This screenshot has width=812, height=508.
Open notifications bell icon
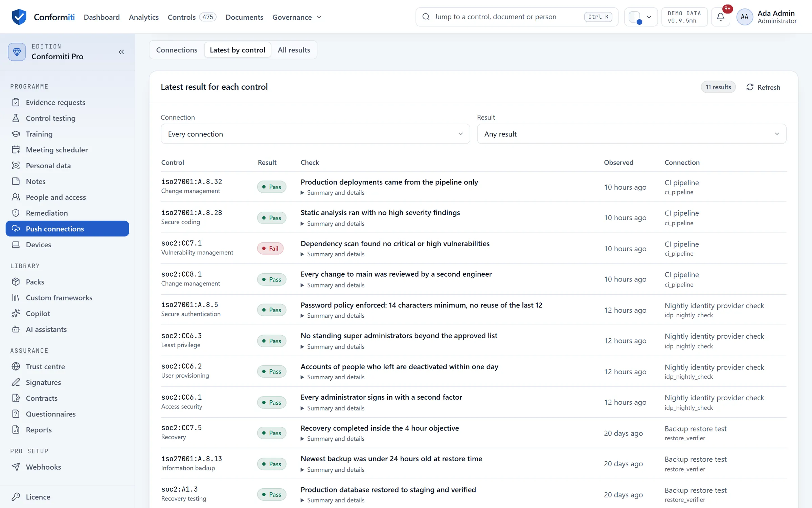pos(721,17)
